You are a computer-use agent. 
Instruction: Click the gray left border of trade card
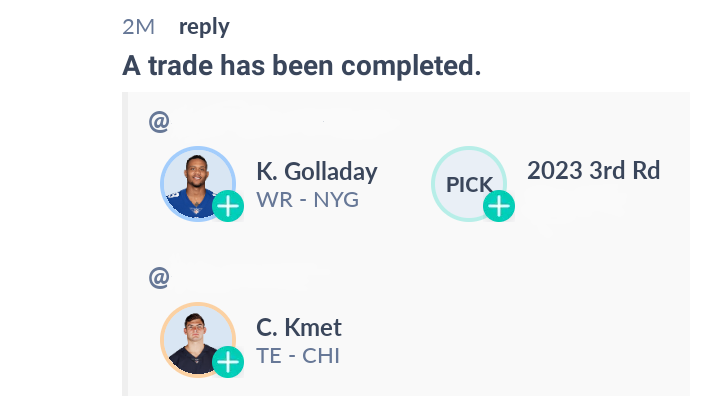point(124,243)
